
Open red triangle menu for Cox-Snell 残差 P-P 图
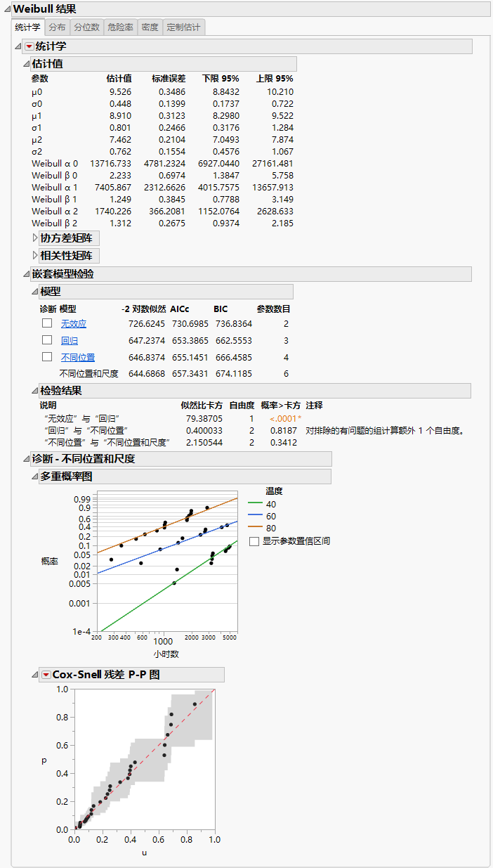(46, 675)
